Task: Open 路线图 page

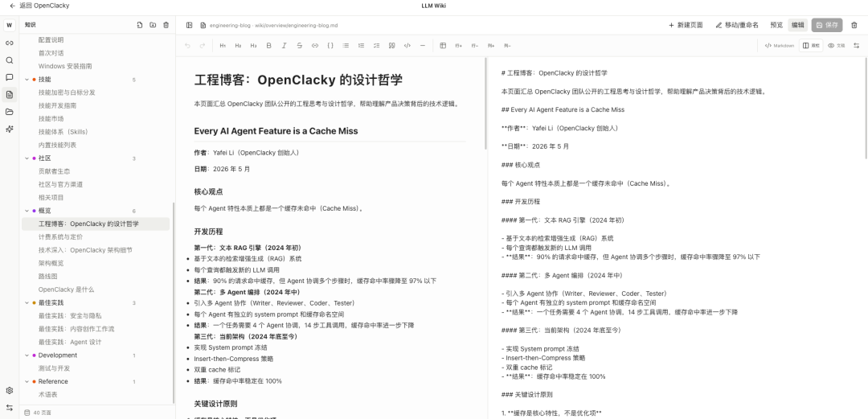Action: click(47, 276)
